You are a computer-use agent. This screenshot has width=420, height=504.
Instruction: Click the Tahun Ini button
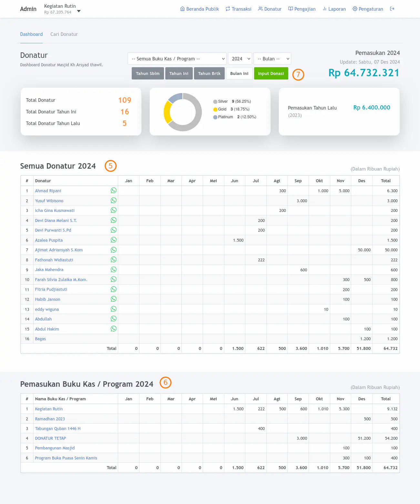click(179, 73)
